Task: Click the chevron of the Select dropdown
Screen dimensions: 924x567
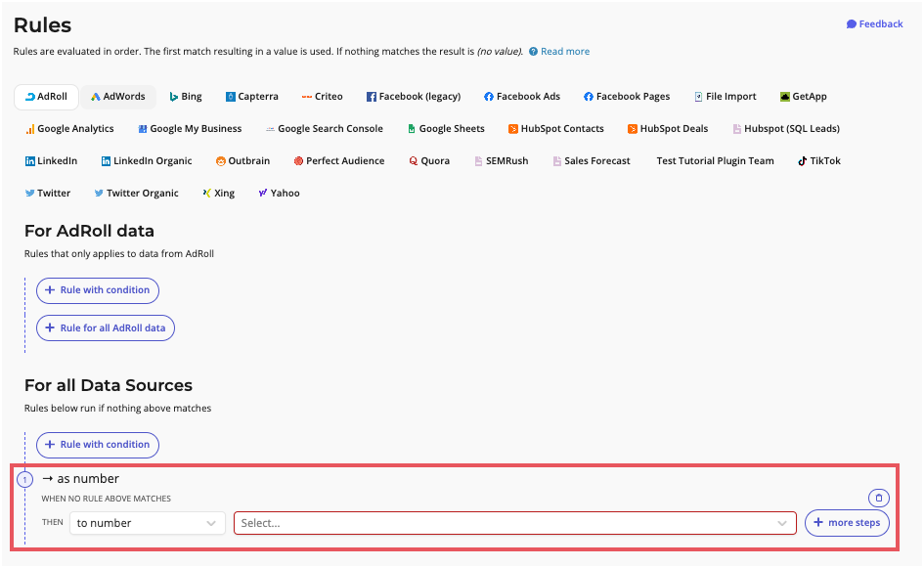Action: pyautogui.click(x=782, y=523)
